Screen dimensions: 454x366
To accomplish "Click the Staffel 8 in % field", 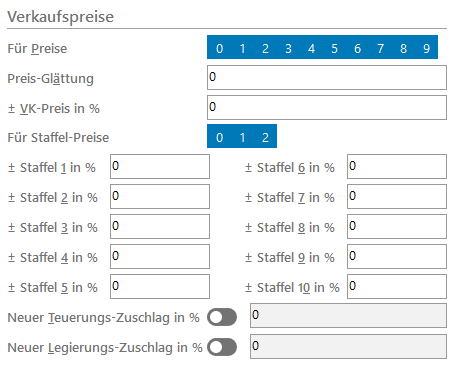I will point(397,226).
